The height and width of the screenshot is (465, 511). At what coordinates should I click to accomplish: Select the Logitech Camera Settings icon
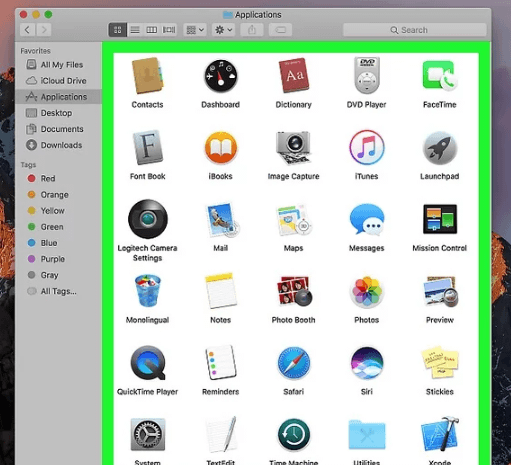pyautogui.click(x=148, y=219)
